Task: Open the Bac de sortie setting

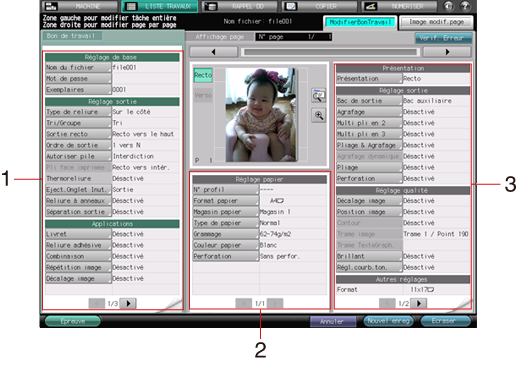Action: pyautogui.click(x=369, y=101)
